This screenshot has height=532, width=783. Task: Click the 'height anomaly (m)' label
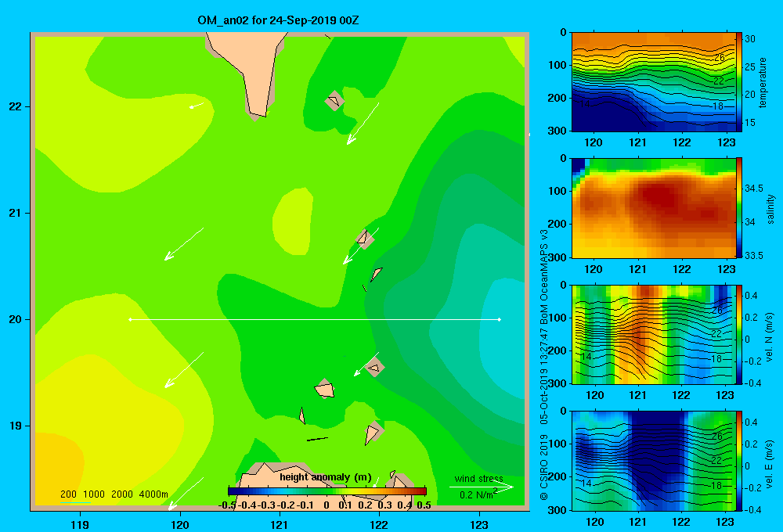point(326,477)
